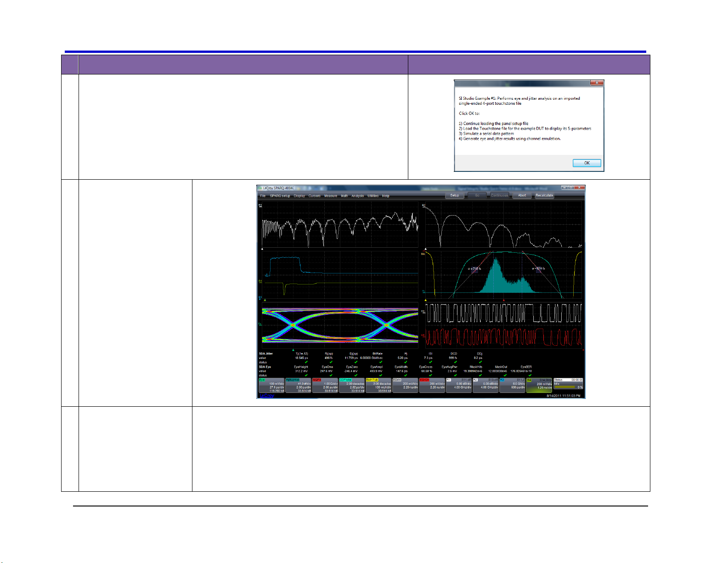This screenshot has height=563, width=728.
Task: Open the R3 S11 Z descriptor box
Action: click(x=513, y=386)
